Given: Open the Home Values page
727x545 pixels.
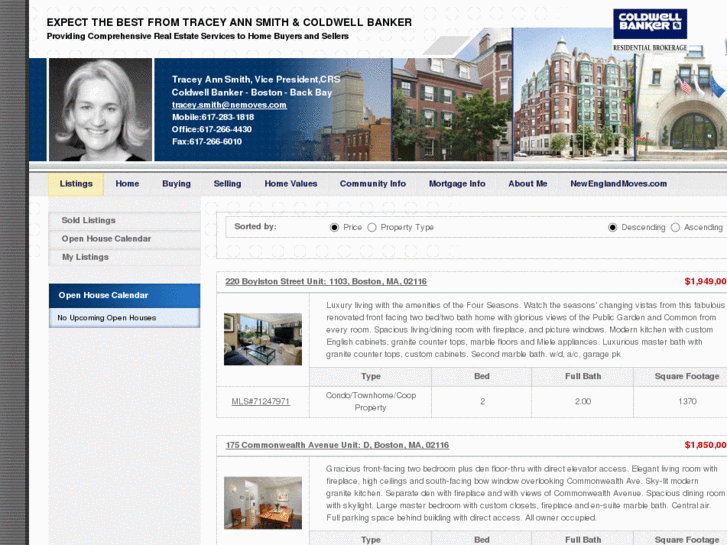Looking at the screenshot, I should tap(291, 184).
